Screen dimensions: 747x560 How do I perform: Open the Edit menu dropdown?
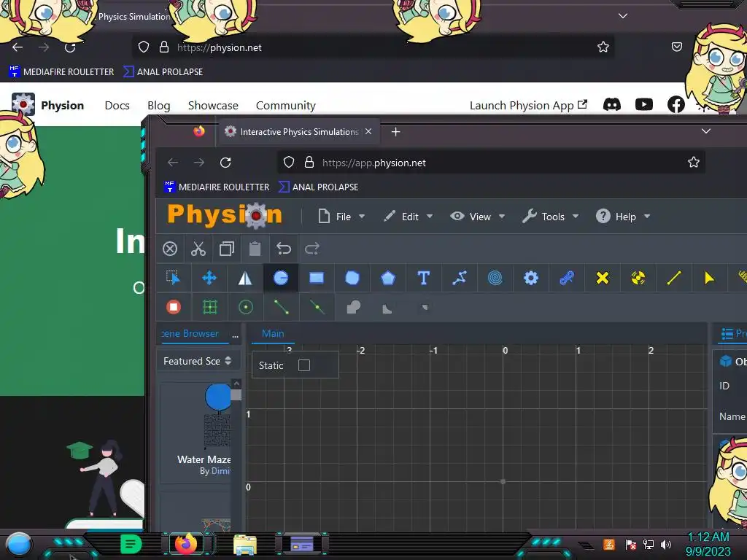pyautogui.click(x=409, y=217)
